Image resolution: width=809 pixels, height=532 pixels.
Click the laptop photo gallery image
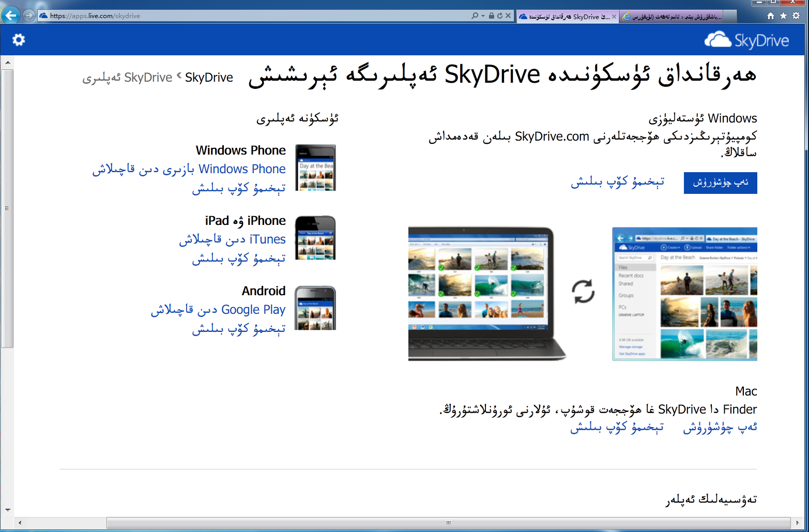click(x=487, y=294)
